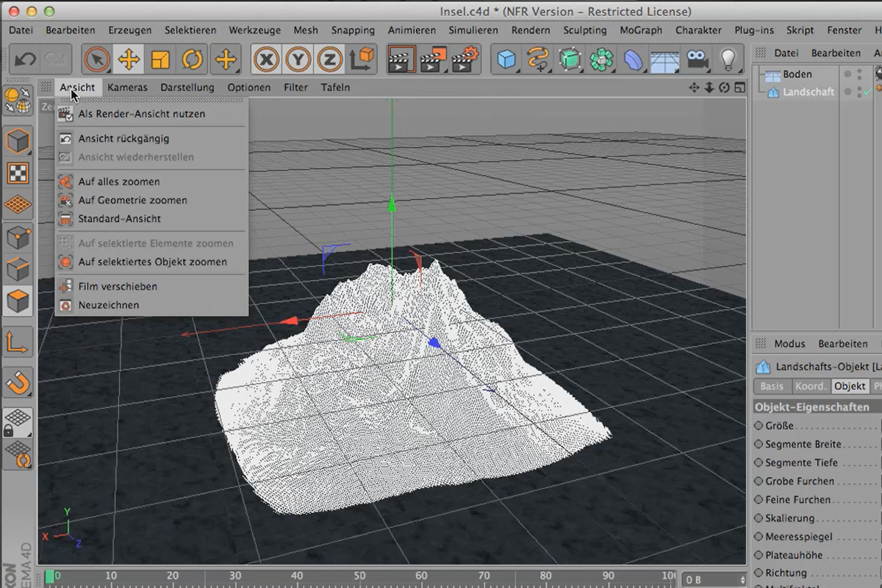Switch to model mode cube icon
882x588 pixels.
tap(18, 140)
